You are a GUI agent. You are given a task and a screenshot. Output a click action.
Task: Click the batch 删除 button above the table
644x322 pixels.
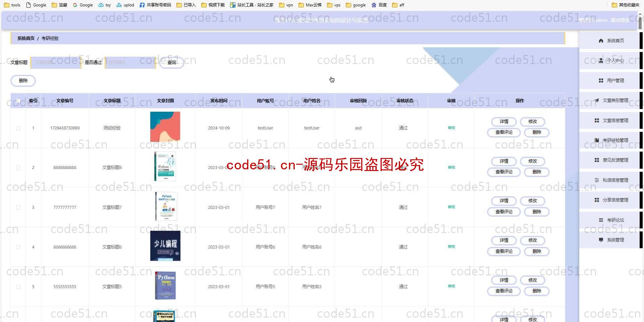click(23, 80)
